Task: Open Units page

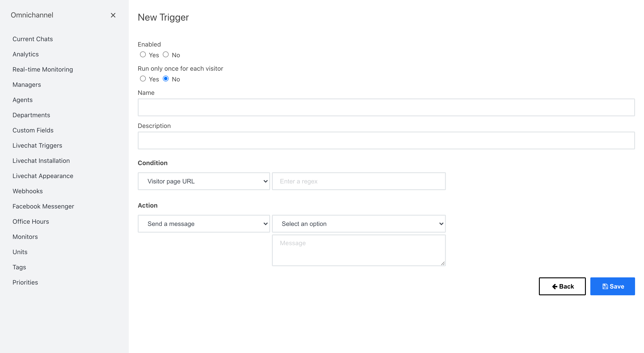Action: pyautogui.click(x=20, y=252)
